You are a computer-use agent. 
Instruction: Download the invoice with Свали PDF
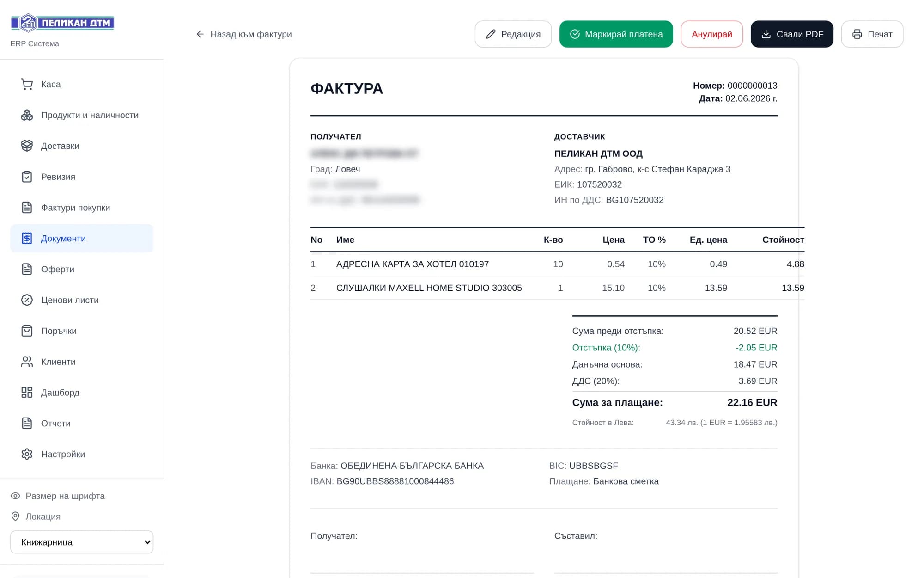792,34
